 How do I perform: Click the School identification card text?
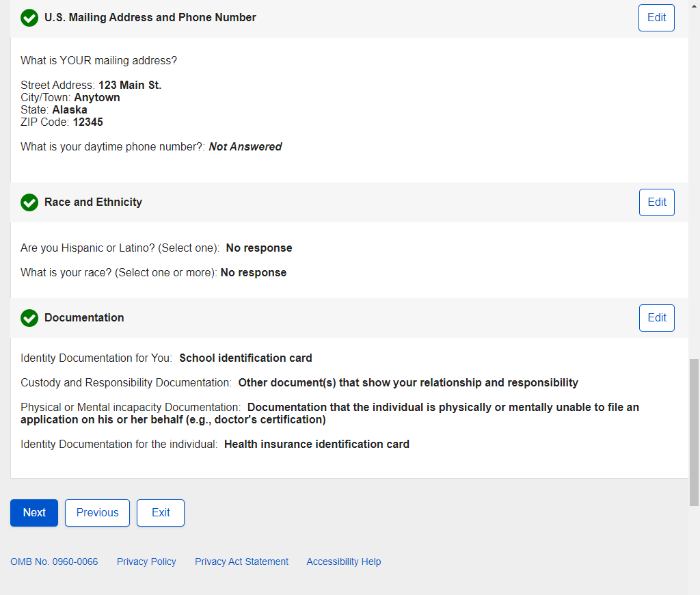pyautogui.click(x=245, y=358)
